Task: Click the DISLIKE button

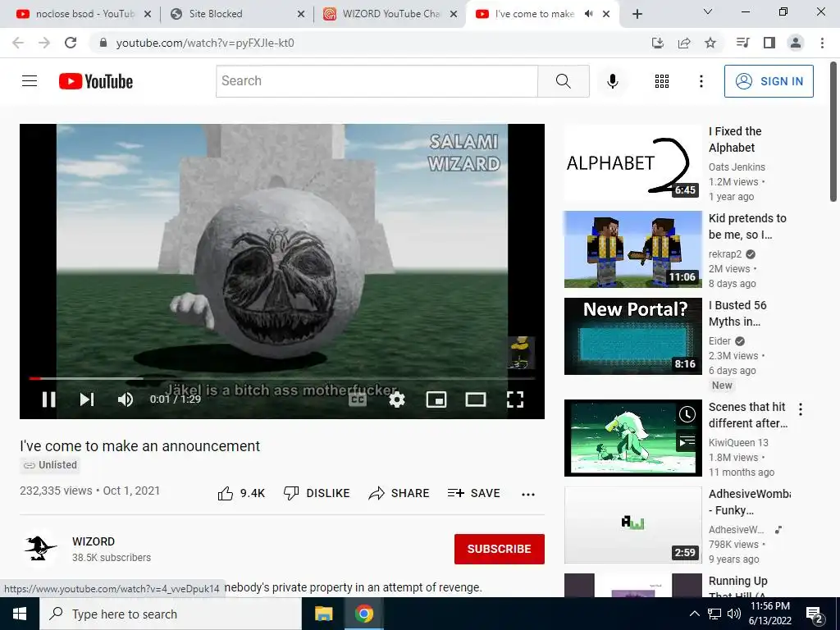Action: pos(317,493)
